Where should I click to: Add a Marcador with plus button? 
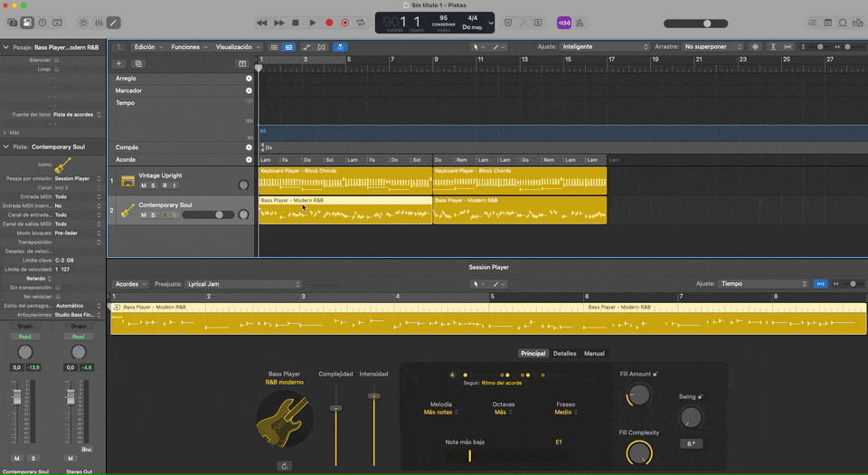249,90
